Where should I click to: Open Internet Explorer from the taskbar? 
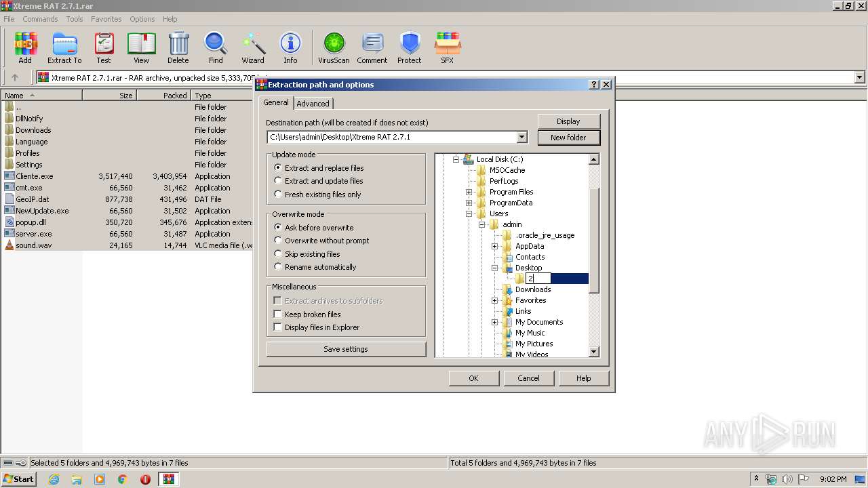54,479
